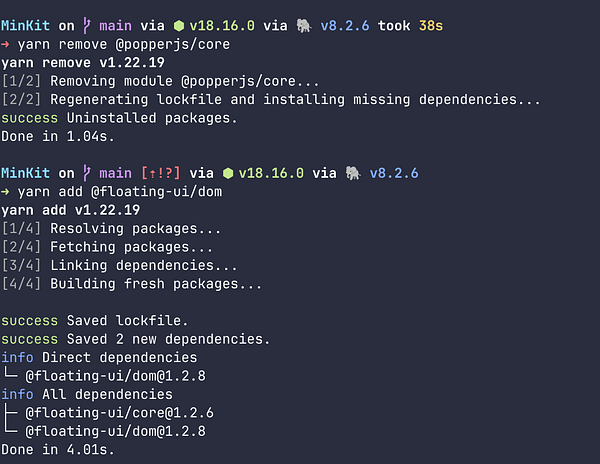This screenshot has height=464, width=600.
Task: Click the green Node.js hexagon in first prompt
Action: [x=179, y=26]
